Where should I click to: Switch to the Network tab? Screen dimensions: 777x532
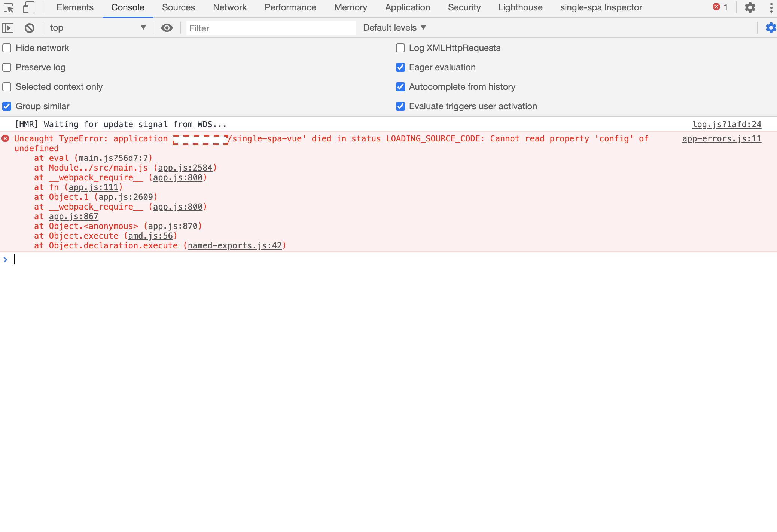(x=229, y=7)
